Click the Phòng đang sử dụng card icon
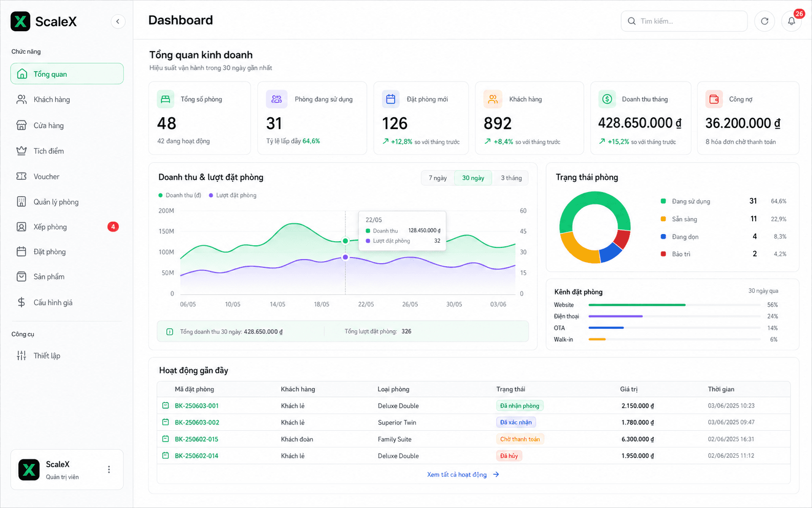This screenshot has height=508, width=812. pyautogui.click(x=276, y=99)
